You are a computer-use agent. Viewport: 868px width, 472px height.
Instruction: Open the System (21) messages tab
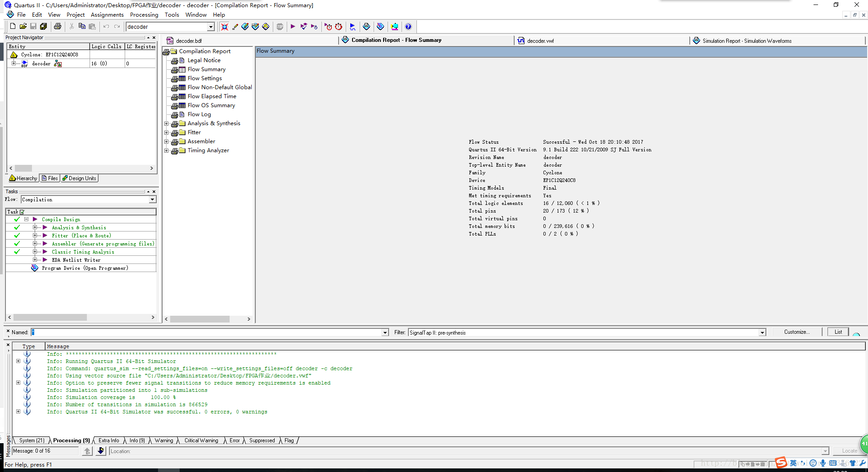pos(32,440)
